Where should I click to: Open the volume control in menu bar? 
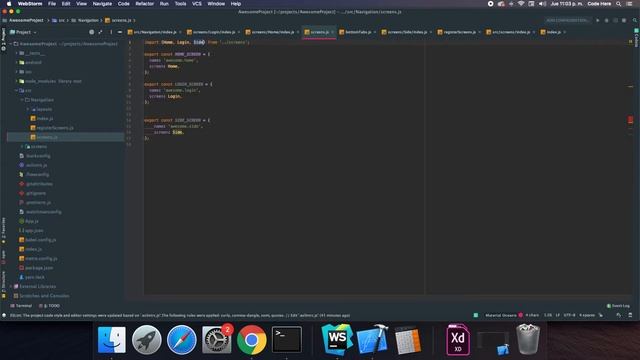point(542,4)
